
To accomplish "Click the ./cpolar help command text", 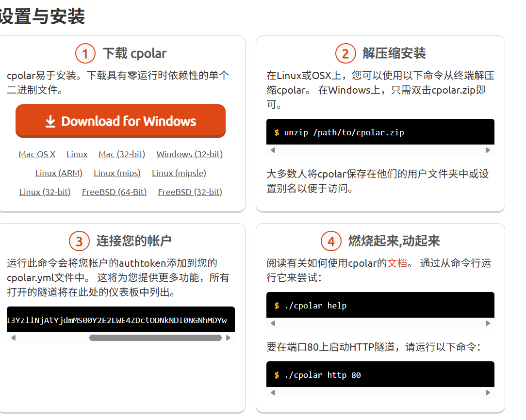I will pyautogui.click(x=315, y=306).
